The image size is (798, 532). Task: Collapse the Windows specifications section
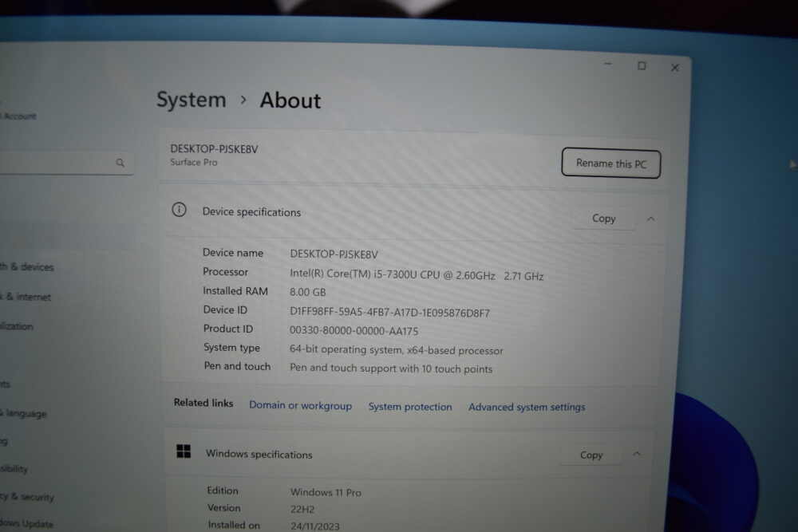pyautogui.click(x=637, y=454)
